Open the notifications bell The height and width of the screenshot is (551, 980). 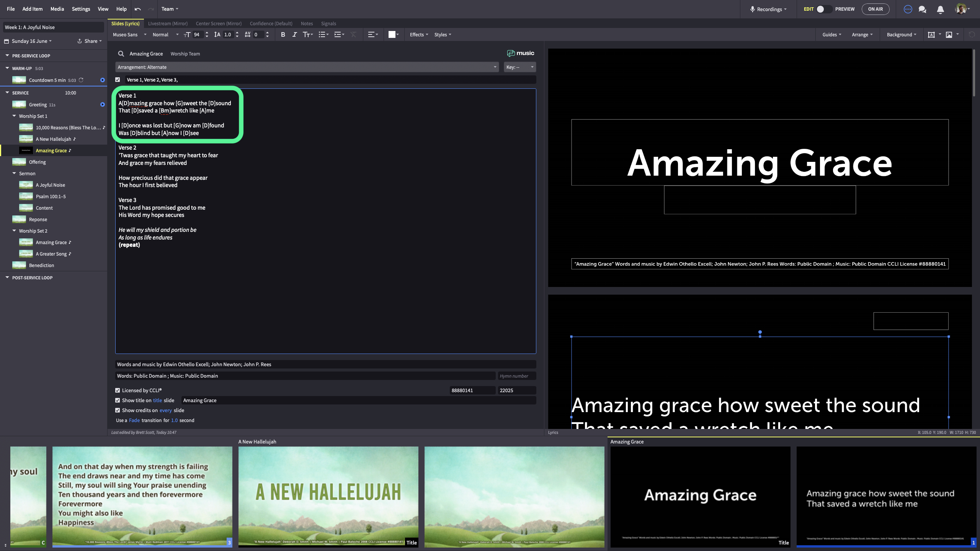click(x=941, y=9)
